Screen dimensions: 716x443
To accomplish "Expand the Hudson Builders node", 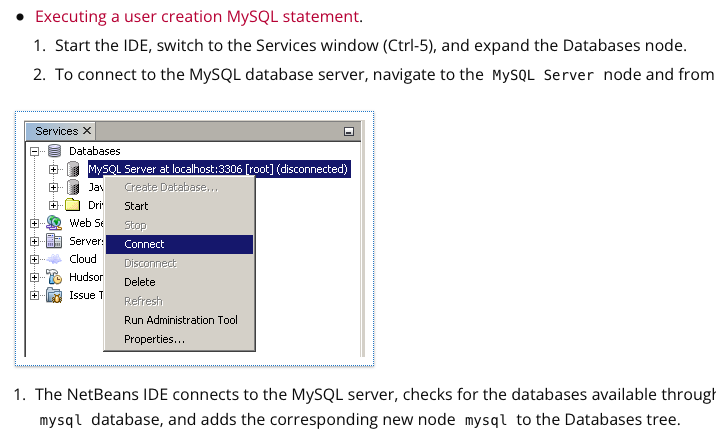I will pyautogui.click(x=34, y=277).
